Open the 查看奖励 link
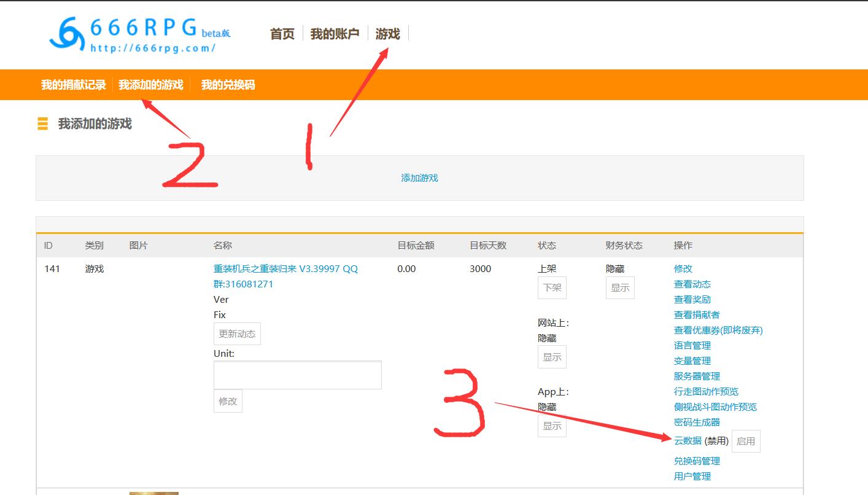The image size is (868, 495). (692, 300)
